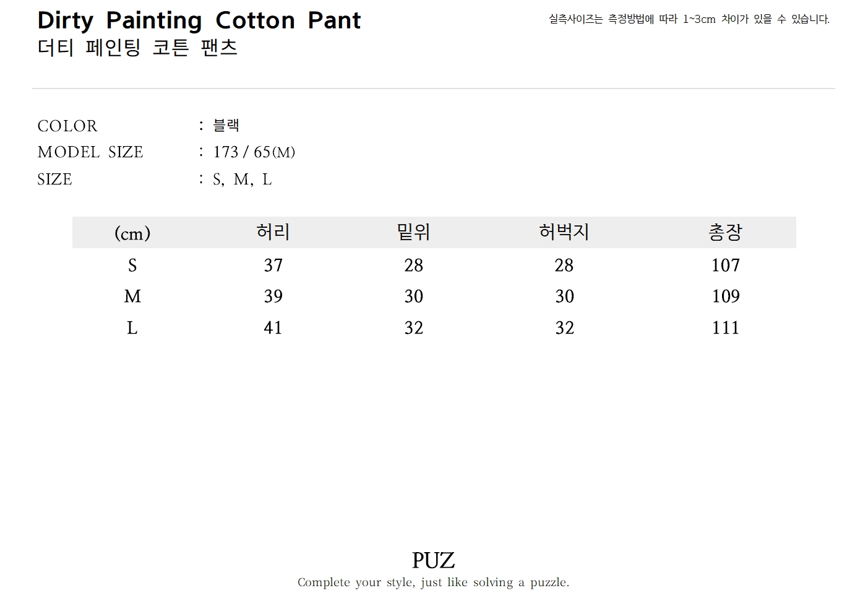
Task: Click the COLOR label
Action: [67, 126]
